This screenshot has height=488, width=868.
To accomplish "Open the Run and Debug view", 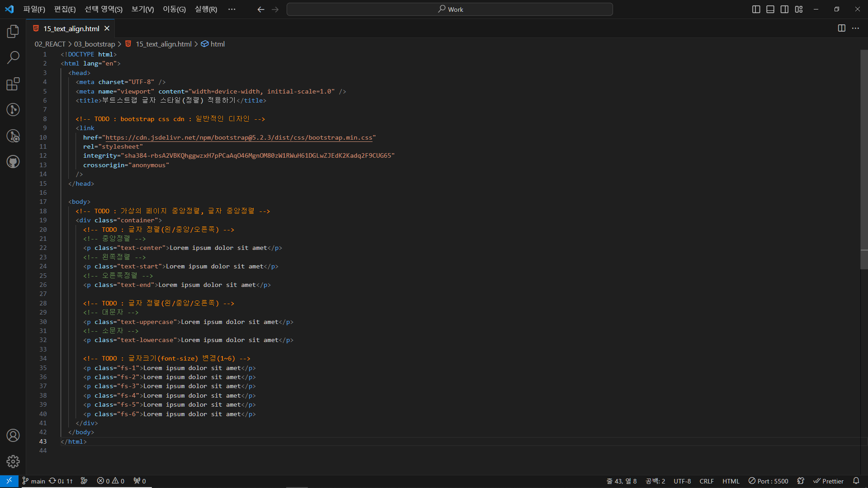I will [13, 136].
